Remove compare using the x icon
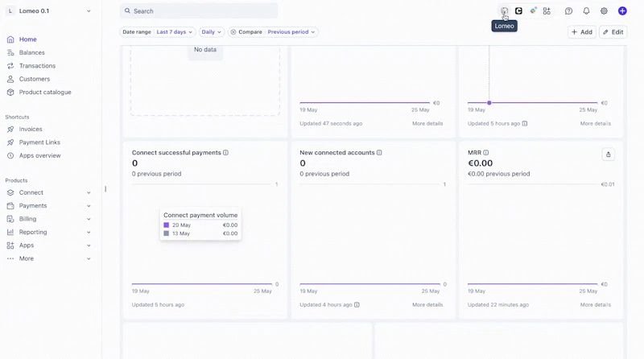This screenshot has width=644, height=359. click(233, 32)
